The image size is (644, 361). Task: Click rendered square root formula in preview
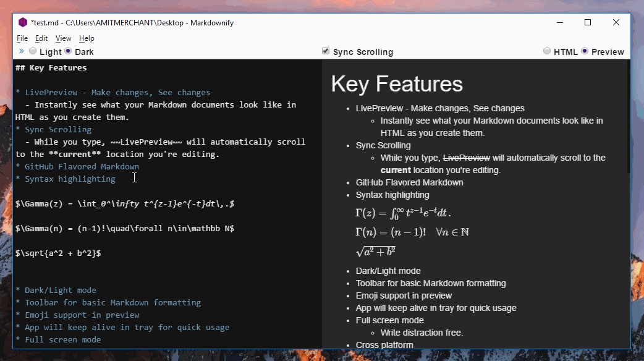coord(375,252)
